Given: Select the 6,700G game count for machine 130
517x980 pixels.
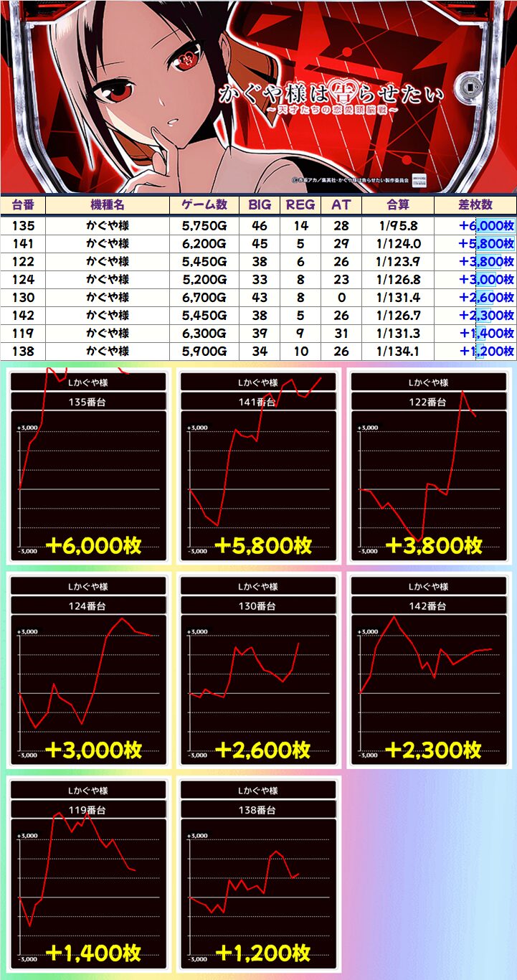Looking at the screenshot, I should [204, 298].
